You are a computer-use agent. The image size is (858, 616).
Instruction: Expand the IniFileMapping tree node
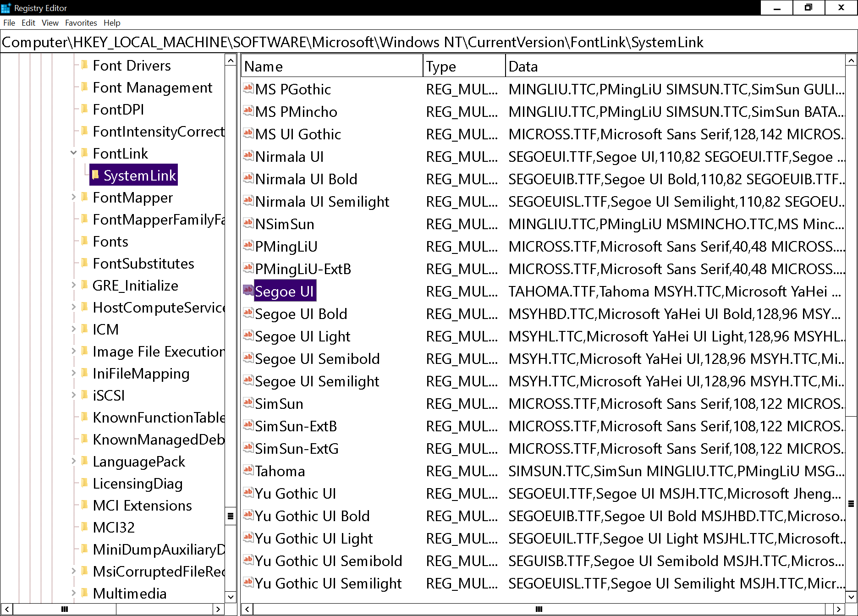coord(73,373)
